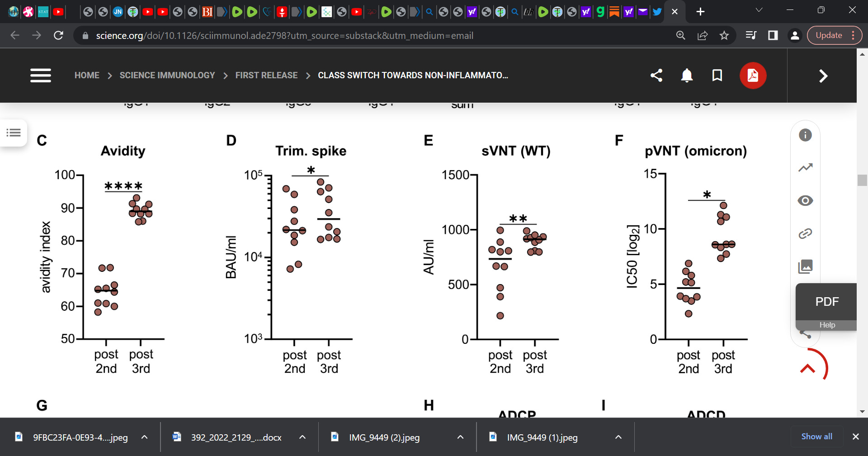Open the article info panel
868x456 pixels.
click(805, 135)
